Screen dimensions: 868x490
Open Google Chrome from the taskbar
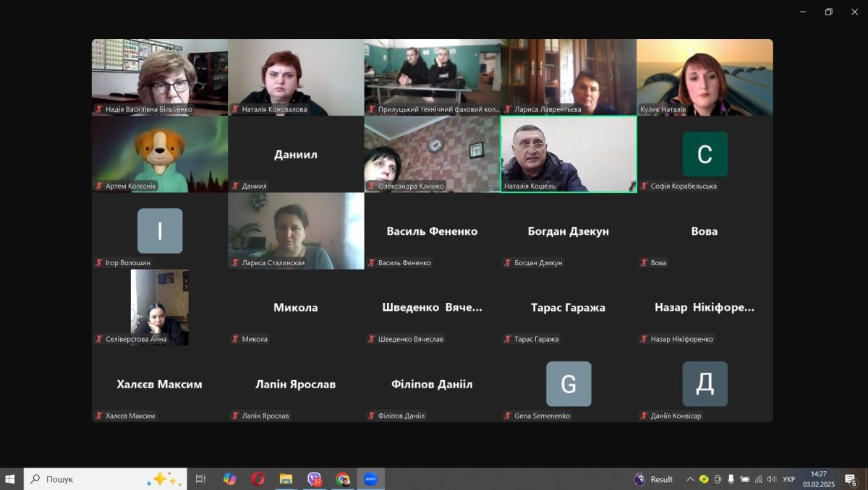pyautogui.click(x=343, y=479)
